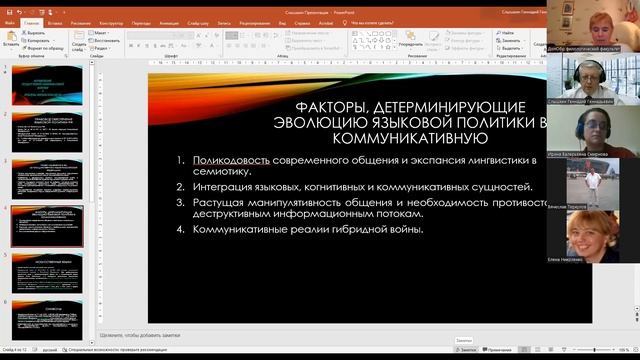Click the Save icon in quick access toolbar

click(9, 12)
